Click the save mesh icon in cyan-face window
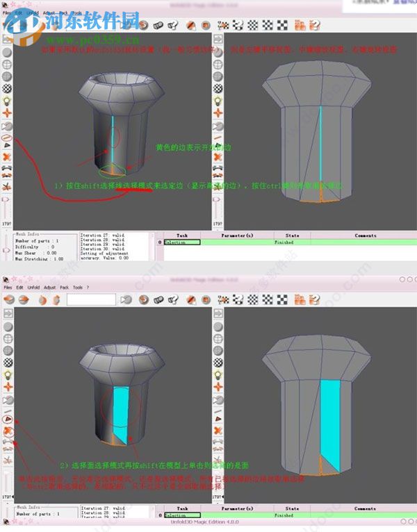The image size is (417, 532). point(24,299)
